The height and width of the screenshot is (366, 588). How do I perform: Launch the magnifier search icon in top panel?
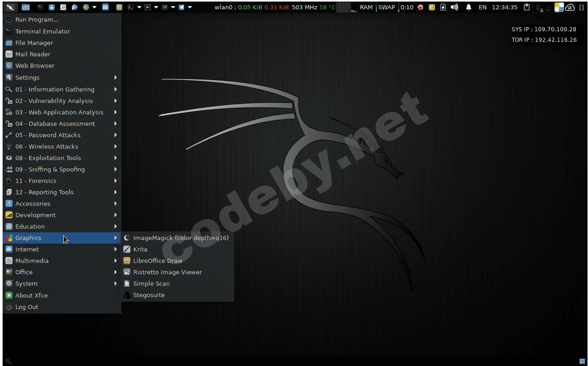63,7
